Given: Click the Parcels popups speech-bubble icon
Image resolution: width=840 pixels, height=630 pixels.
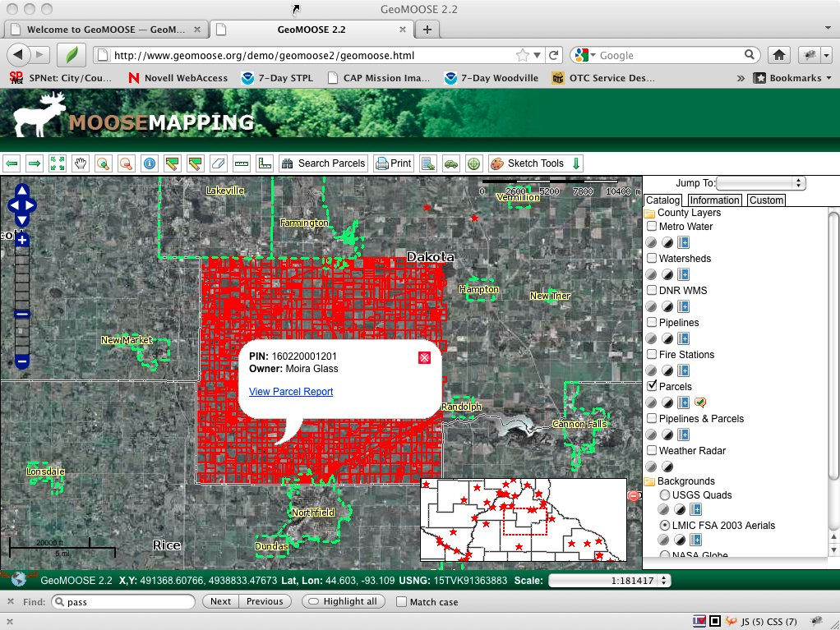Looking at the screenshot, I should (x=700, y=402).
